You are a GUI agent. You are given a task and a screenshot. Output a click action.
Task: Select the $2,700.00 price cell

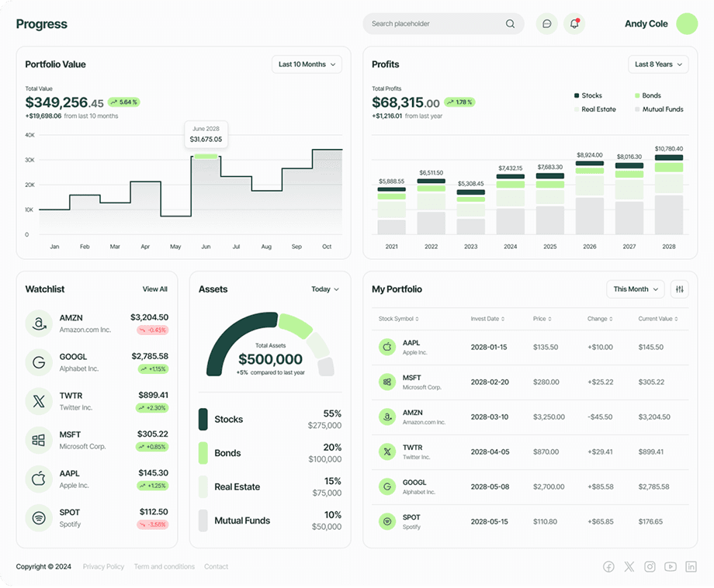coord(549,486)
